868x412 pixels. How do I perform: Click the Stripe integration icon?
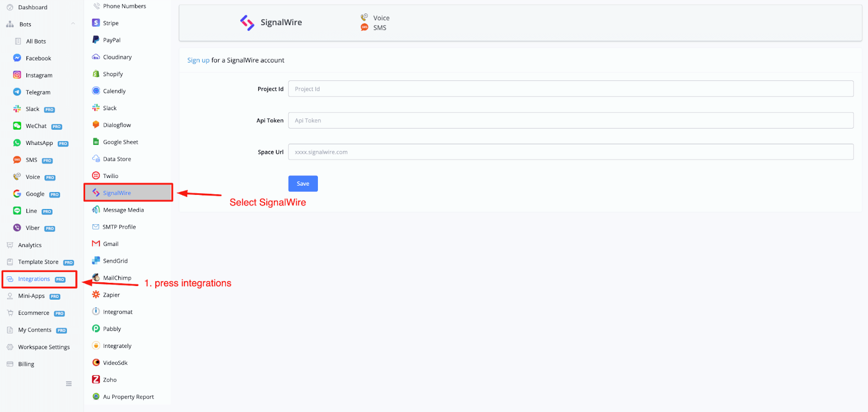96,23
